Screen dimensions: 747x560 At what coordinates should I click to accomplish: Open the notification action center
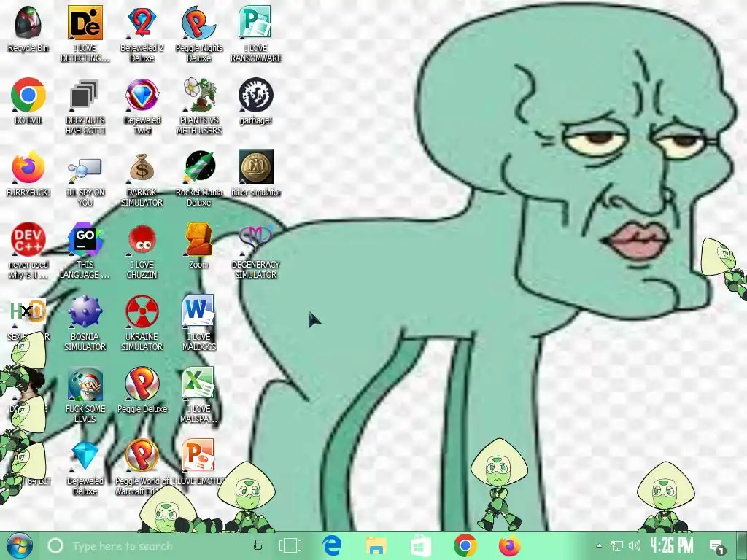tap(717, 547)
